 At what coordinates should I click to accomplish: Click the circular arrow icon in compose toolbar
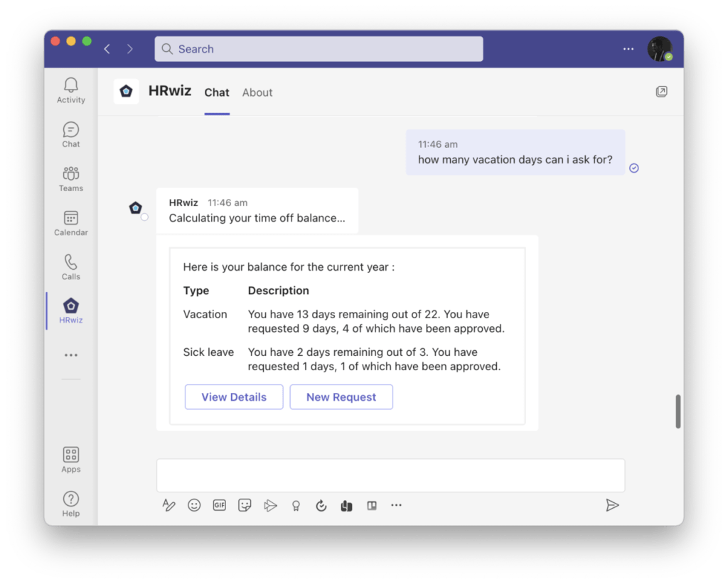tap(321, 505)
